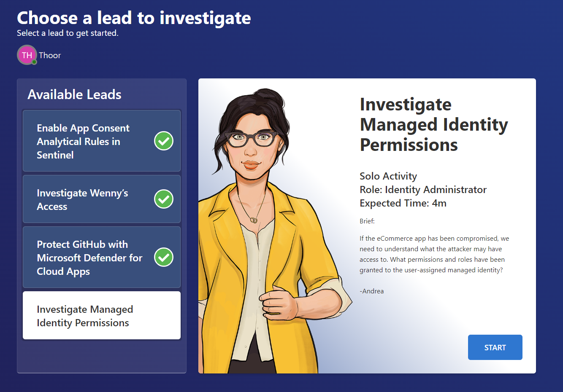Screen dimensions: 563x392
Task: Click the 'Solo Activity' label
Action: click(388, 176)
